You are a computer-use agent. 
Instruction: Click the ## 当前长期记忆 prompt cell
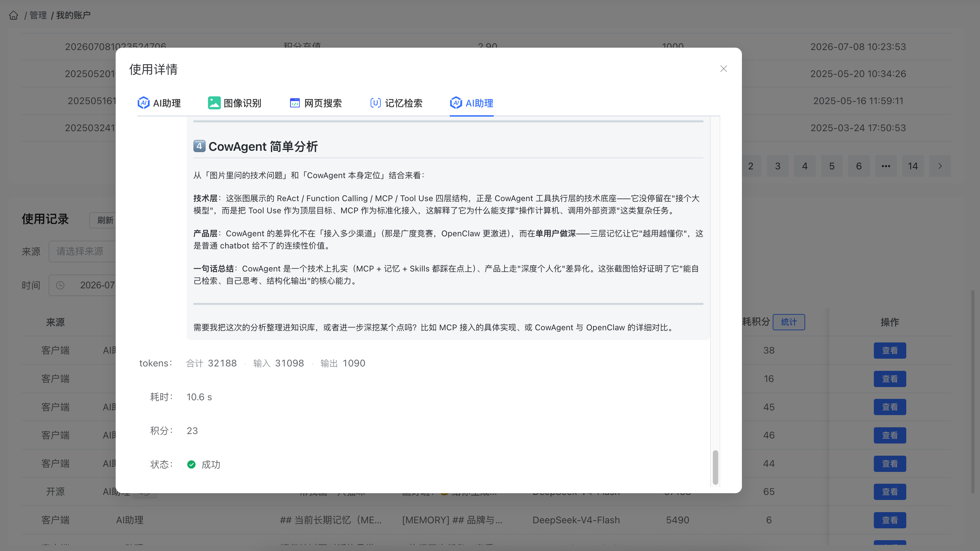tap(331, 520)
